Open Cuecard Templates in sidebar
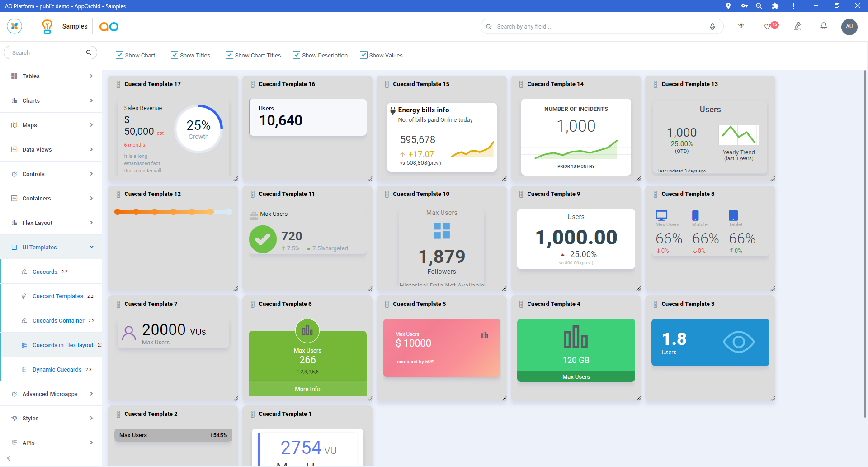The image size is (868, 467). point(58,296)
